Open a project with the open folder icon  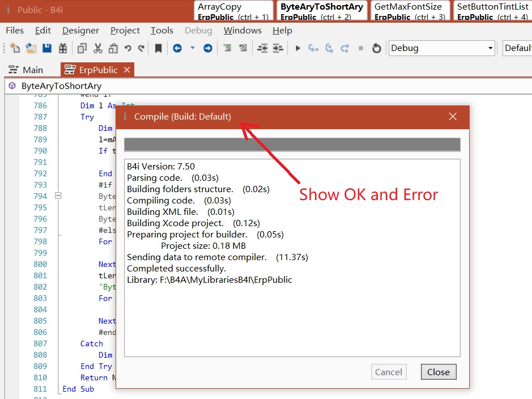click(x=31, y=48)
